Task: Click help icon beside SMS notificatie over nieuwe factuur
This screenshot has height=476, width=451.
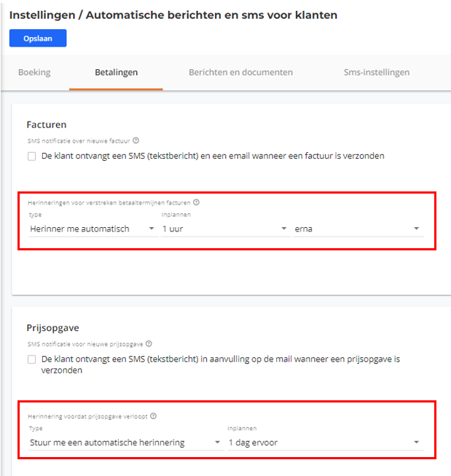Action: 136,140
